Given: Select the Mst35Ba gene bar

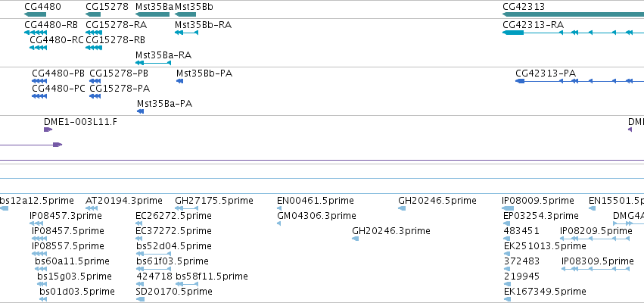Looking at the screenshot, I should click(x=152, y=14).
